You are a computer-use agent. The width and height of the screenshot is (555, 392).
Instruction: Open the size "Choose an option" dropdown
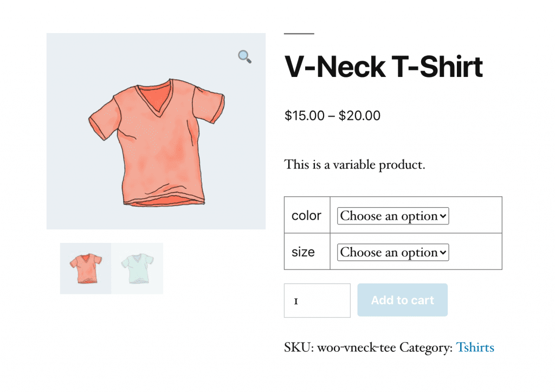pyautogui.click(x=389, y=252)
